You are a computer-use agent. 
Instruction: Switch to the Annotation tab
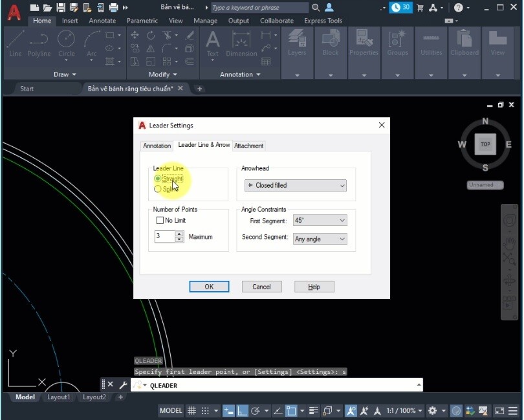coord(157,146)
